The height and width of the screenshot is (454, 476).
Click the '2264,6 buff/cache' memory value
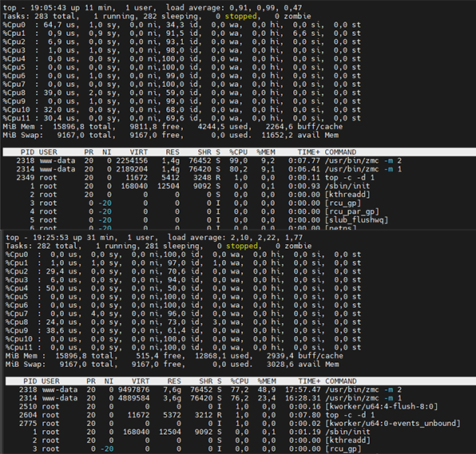pyautogui.click(x=304, y=126)
